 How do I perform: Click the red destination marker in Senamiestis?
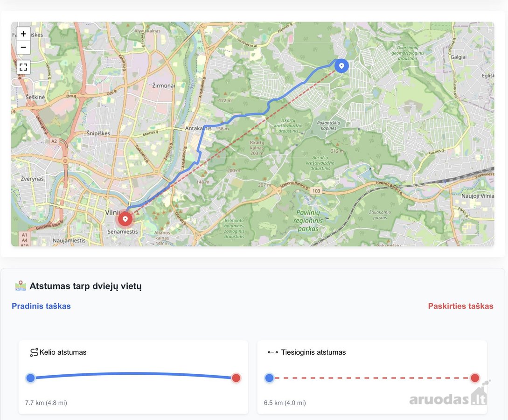tap(125, 219)
